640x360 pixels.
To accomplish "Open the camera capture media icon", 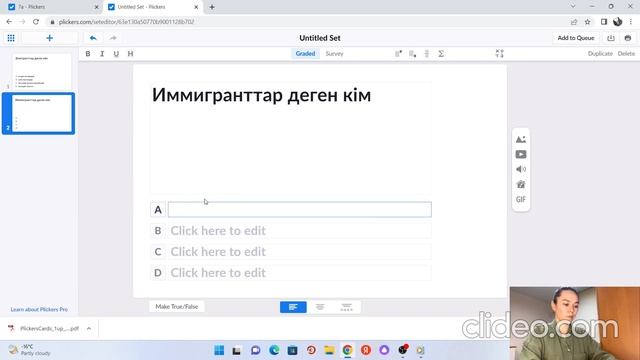I will 521,184.
